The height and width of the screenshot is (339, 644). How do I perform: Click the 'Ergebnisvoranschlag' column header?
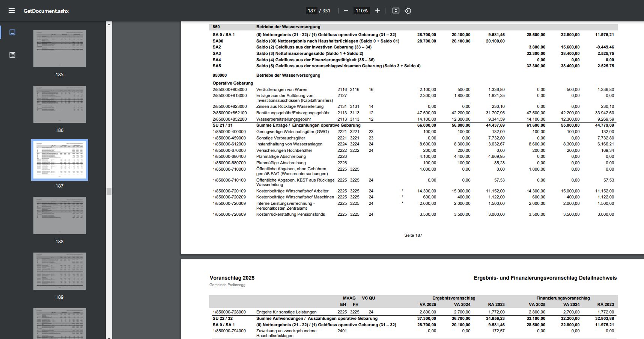[454, 298]
